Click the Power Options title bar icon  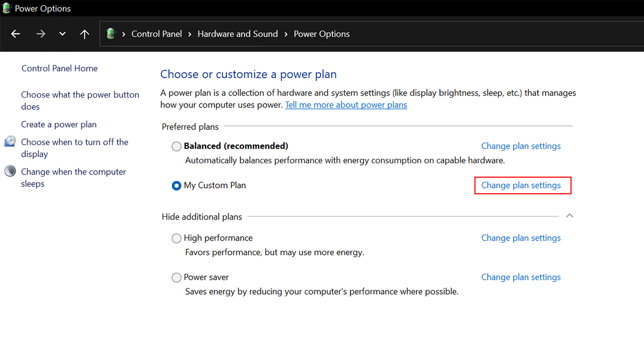coord(6,8)
